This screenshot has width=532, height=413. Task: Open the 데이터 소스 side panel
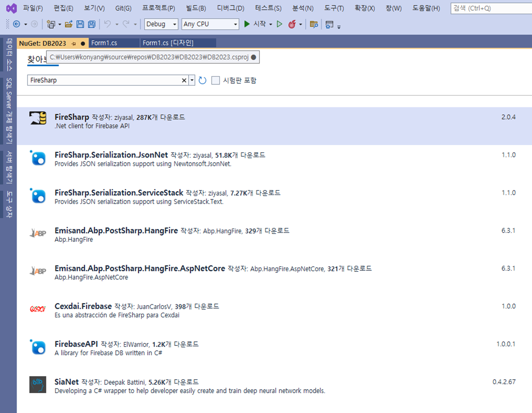[9, 55]
